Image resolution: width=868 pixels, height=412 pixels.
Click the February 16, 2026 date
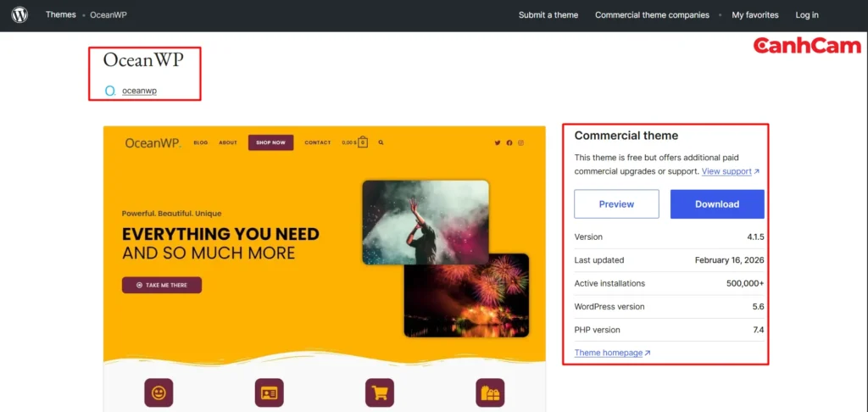tap(730, 260)
